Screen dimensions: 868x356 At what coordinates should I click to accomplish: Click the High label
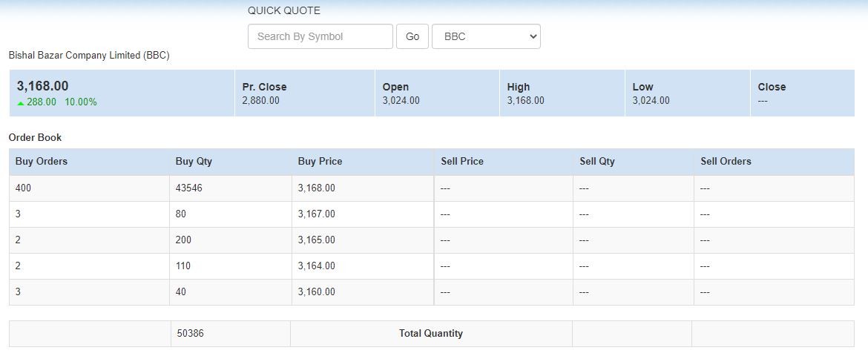tap(519, 87)
